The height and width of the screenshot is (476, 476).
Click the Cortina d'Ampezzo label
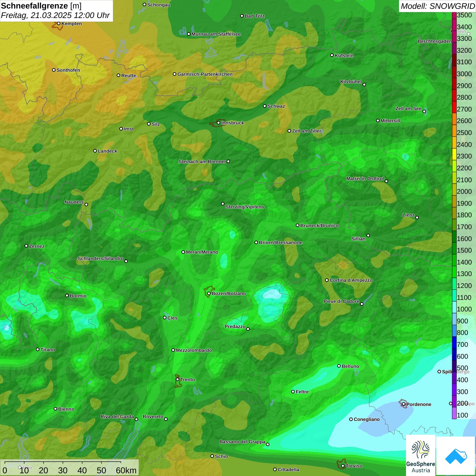click(x=351, y=280)
